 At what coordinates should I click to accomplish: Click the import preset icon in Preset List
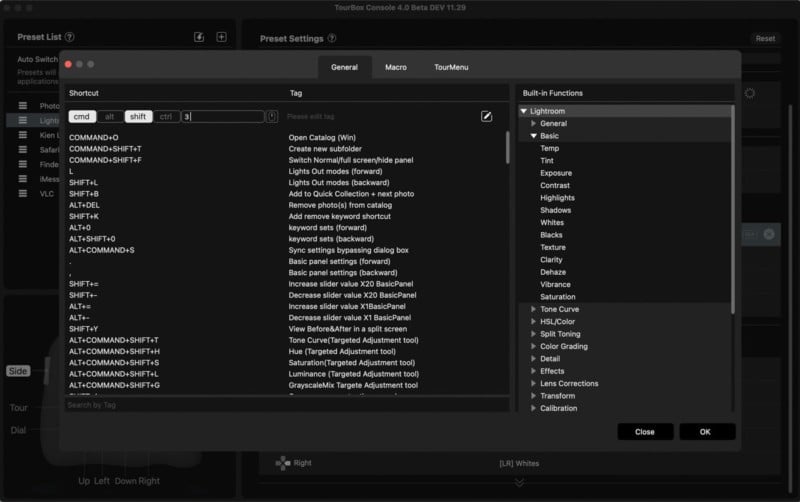click(x=199, y=37)
